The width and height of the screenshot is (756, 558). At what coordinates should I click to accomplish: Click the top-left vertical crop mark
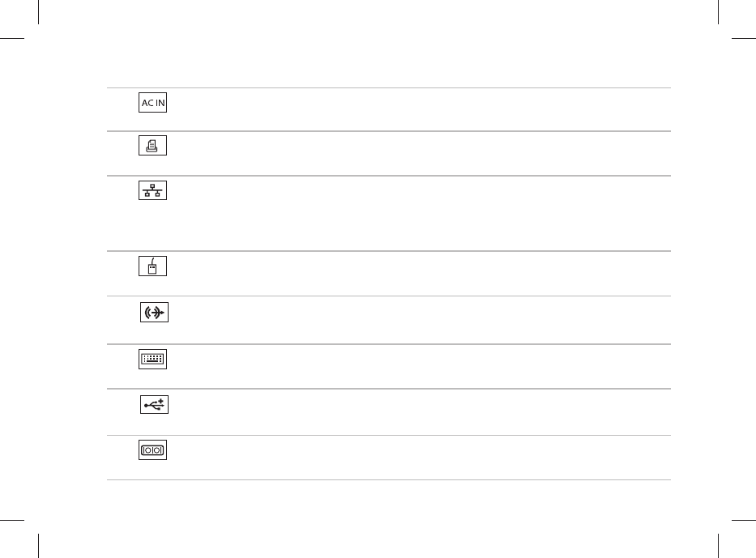coord(39,12)
